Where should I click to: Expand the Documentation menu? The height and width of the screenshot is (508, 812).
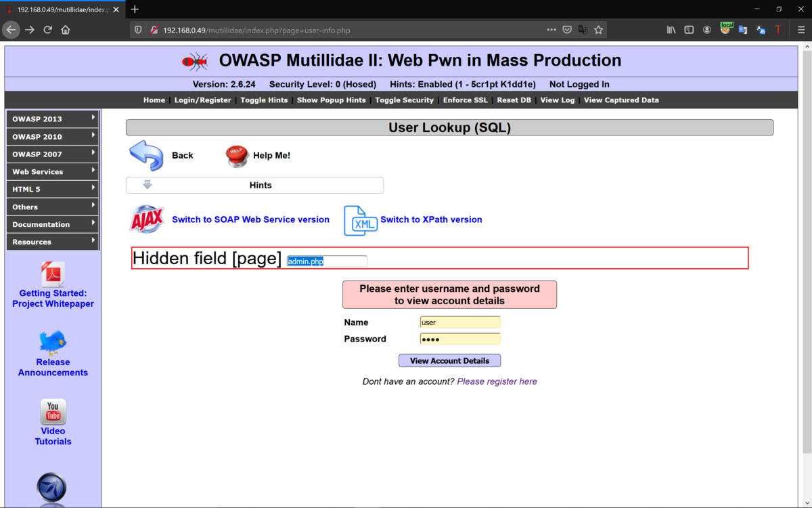click(53, 224)
